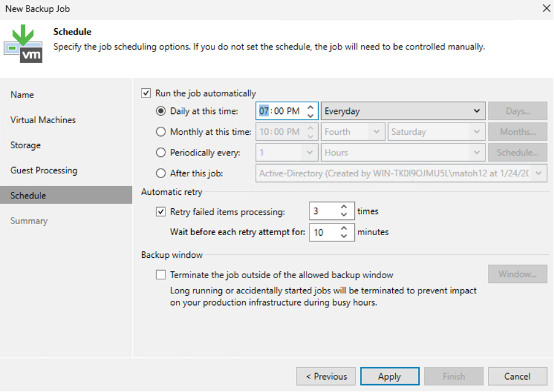Open the After this job Active-Directory dropdown
This screenshot has width=554, height=392.
[401, 173]
